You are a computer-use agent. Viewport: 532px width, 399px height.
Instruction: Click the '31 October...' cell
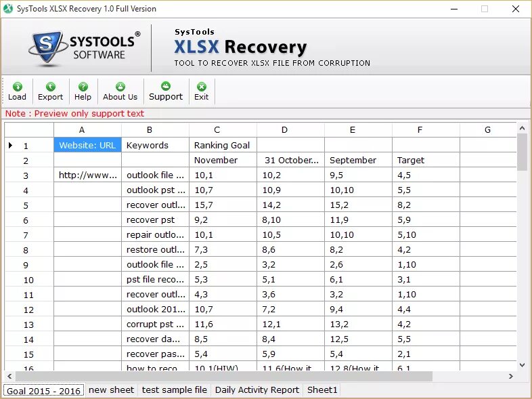(291, 160)
